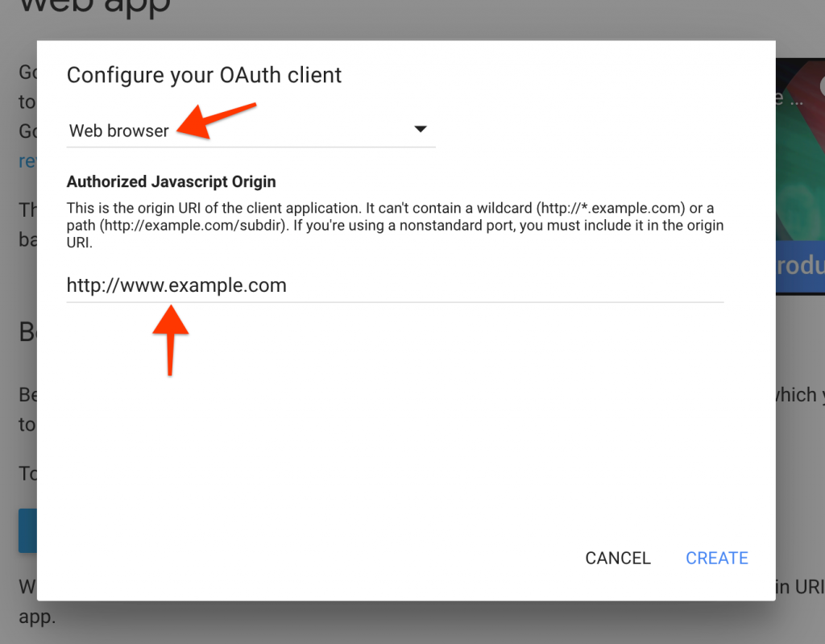Click the wildcard example (http://*.example.com) text
Screen dimensions: 825x644
(611, 209)
